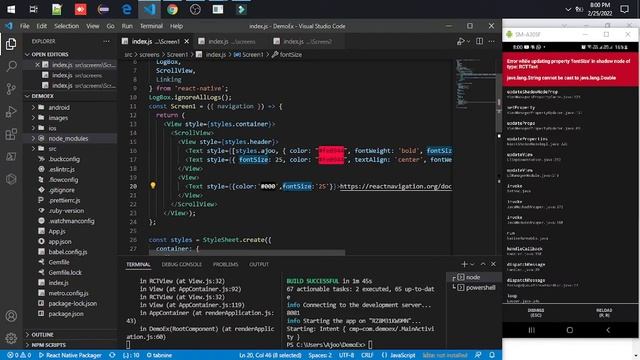Tap the Android back button on phone

[x=608, y=330]
